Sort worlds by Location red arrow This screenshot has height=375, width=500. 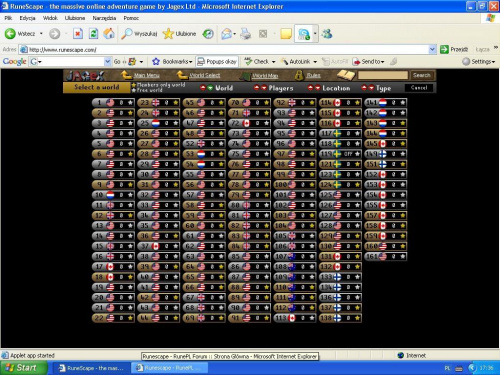click(310, 88)
